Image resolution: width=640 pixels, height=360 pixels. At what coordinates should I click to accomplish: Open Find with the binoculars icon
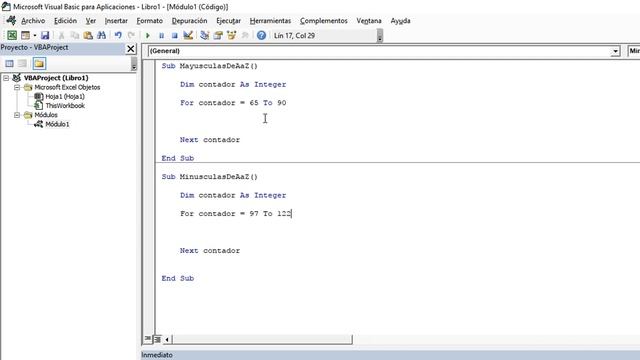click(101, 36)
